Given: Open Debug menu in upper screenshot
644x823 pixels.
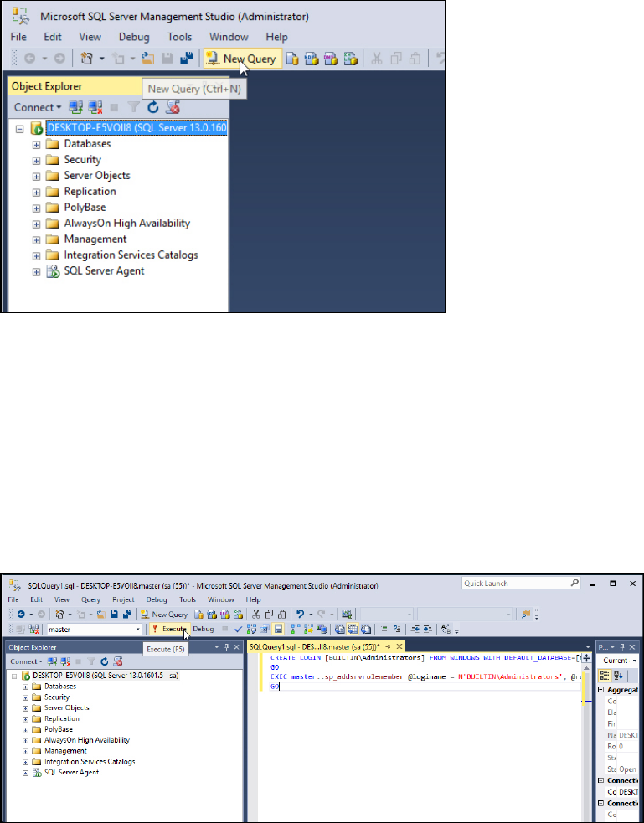Looking at the screenshot, I should coord(134,37).
